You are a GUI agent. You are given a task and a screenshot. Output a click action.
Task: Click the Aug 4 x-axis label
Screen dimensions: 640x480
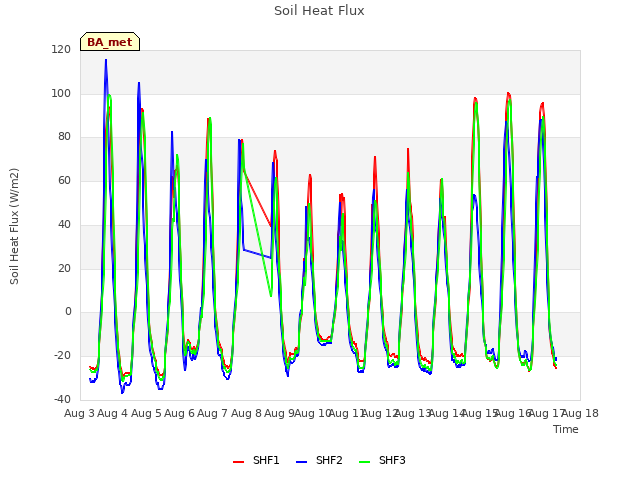click(x=113, y=413)
